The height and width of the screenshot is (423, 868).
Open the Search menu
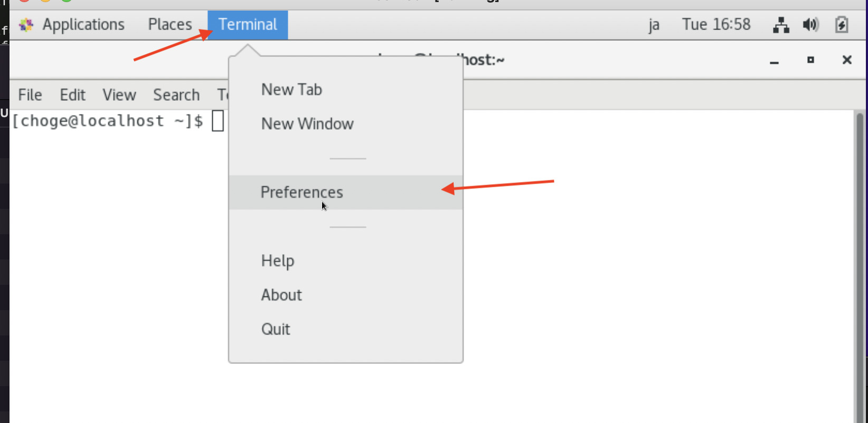click(x=176, y=95)
